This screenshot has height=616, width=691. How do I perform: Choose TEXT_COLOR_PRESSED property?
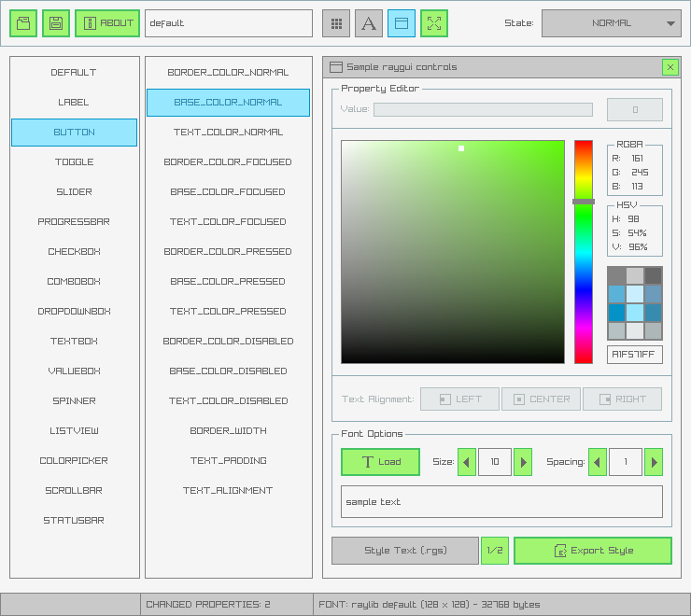[228, 312]
